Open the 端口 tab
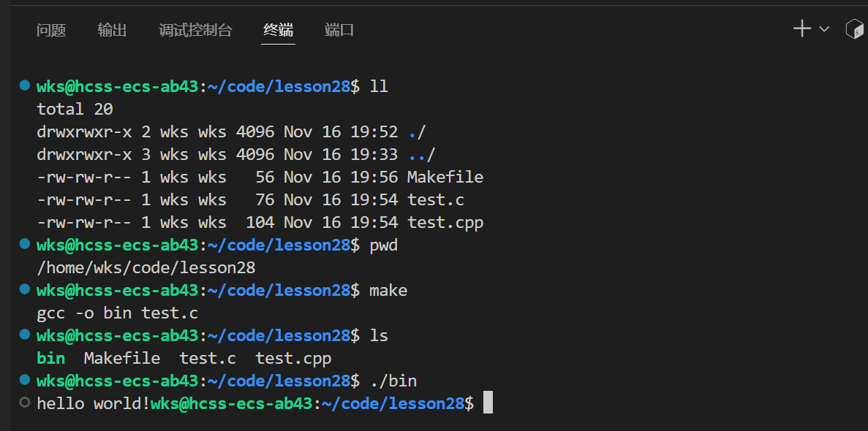 [339, 30]
